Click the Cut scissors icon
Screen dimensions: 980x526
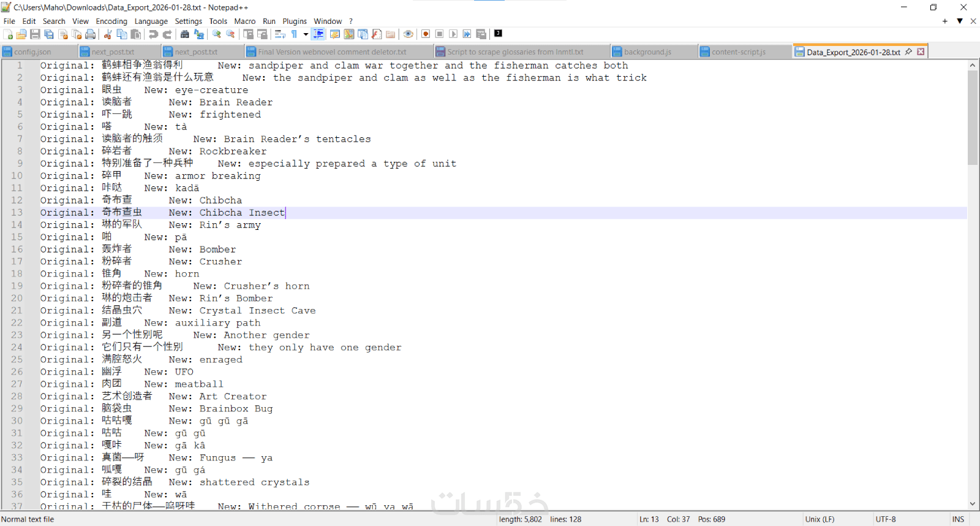tap(108, 34)
